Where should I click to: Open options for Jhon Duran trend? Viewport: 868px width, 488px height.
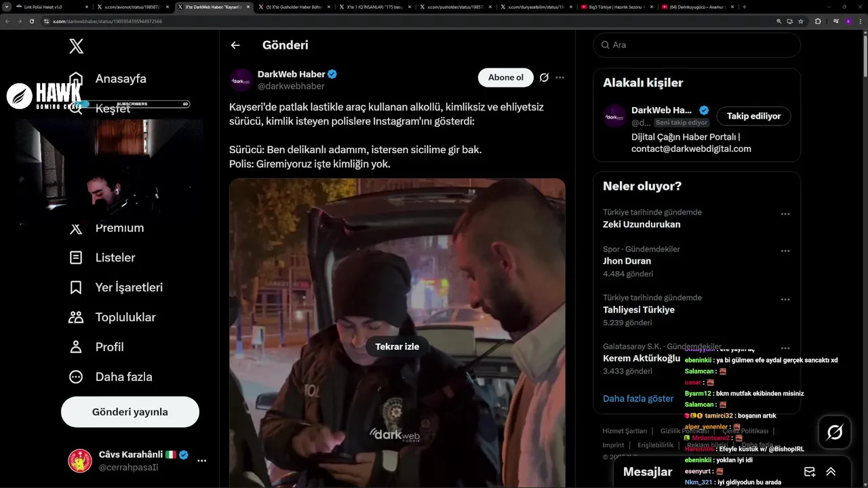(x=785, y=251)
